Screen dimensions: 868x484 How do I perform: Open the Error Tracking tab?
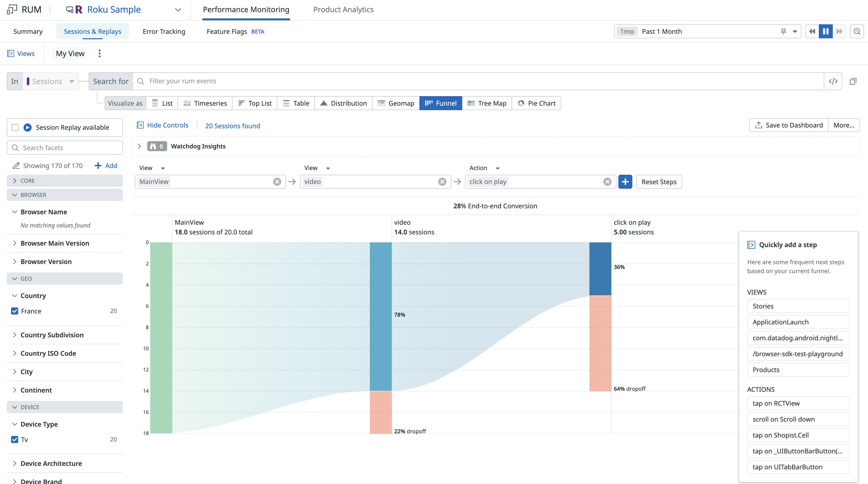164,31
